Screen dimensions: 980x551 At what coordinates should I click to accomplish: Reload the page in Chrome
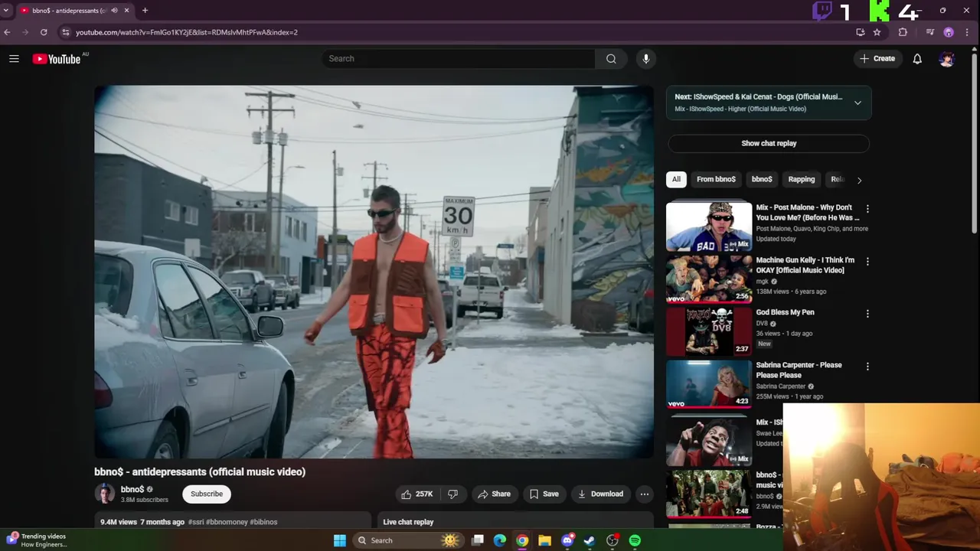44,32
